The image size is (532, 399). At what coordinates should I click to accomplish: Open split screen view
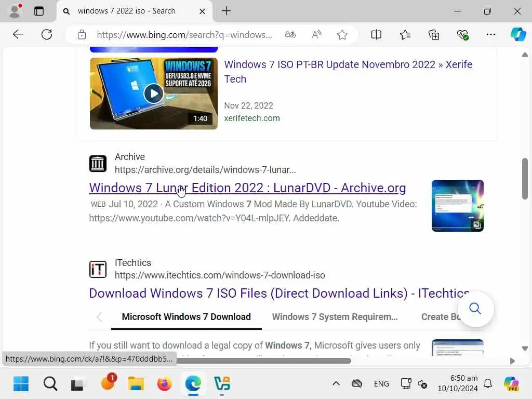point(376,35)
